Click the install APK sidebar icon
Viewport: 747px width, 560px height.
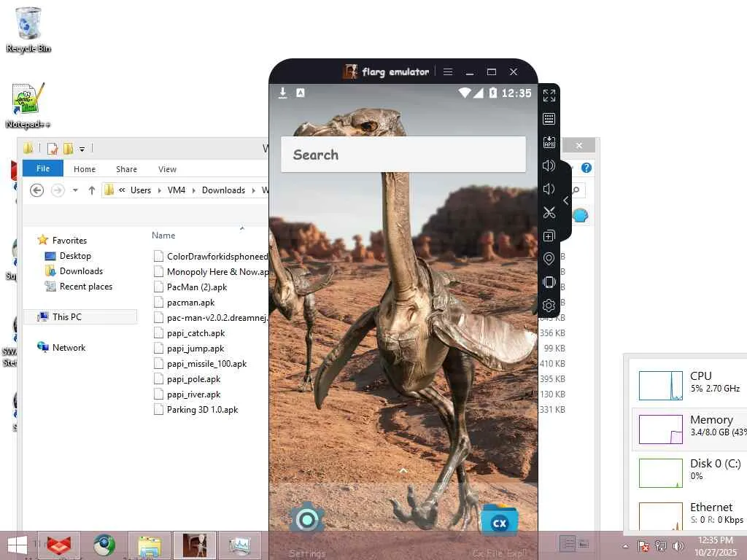coord(549,142)
